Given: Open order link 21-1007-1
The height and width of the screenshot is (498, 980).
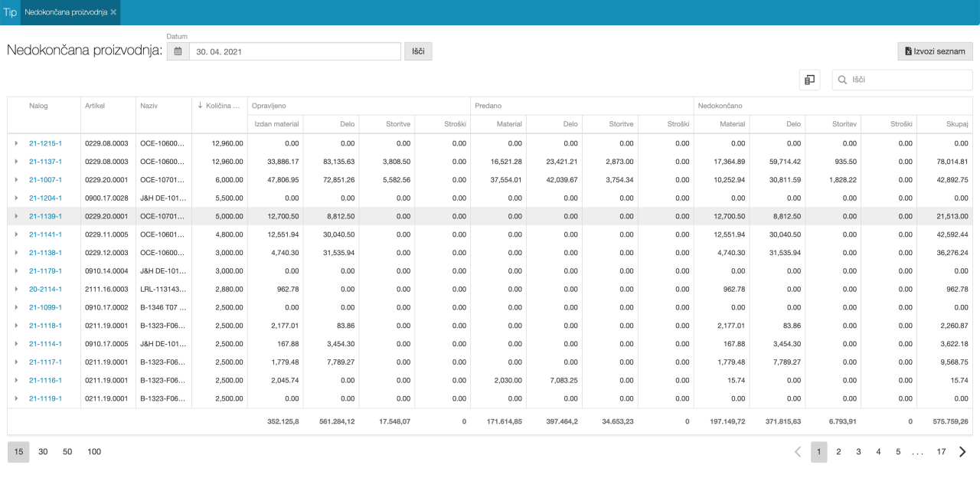Looking at the screenshot, I should pyautogui.click(x=45, y=180).
